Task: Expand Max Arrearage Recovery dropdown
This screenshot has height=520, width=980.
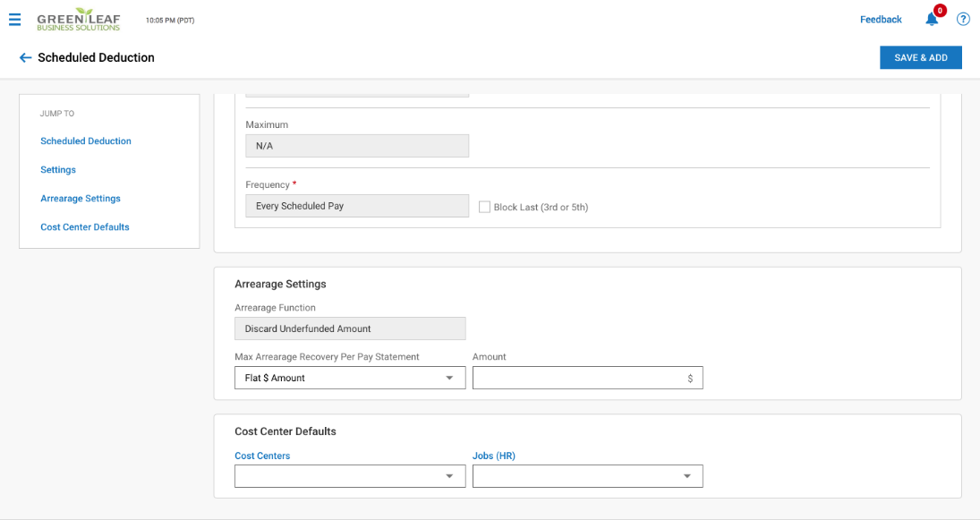Action: tap(350, 378)
